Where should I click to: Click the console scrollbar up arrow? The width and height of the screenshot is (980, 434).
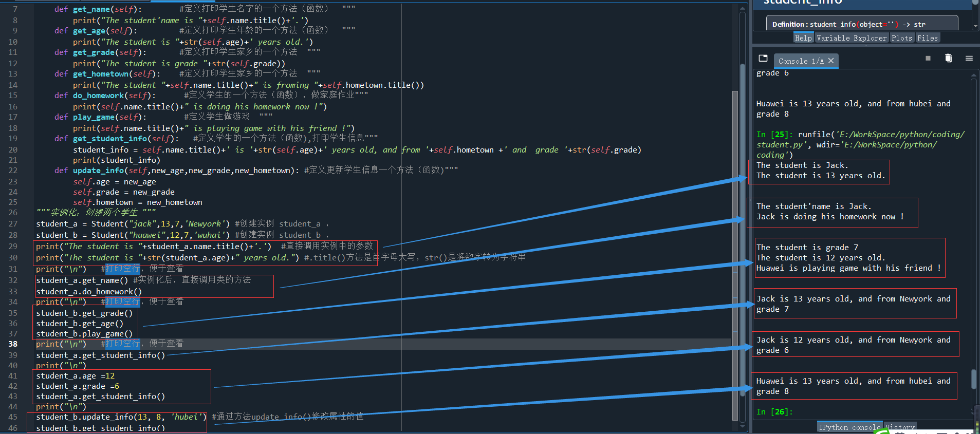point(974,75)
